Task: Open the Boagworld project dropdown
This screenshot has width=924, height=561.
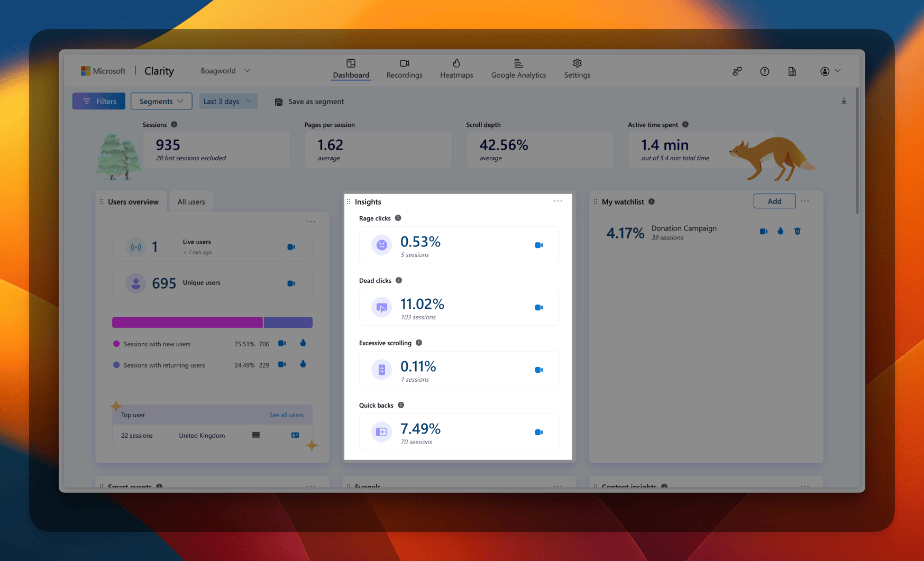Action: 225,70
